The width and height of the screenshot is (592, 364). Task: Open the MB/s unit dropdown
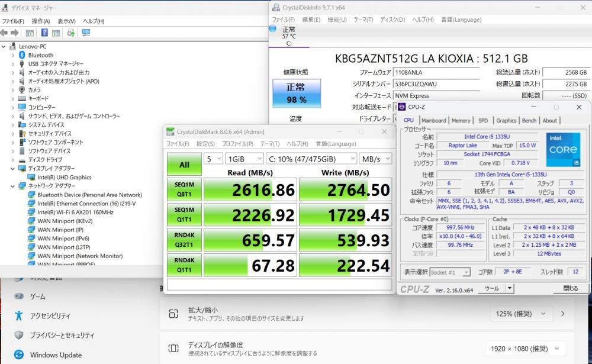pos(376,159)
